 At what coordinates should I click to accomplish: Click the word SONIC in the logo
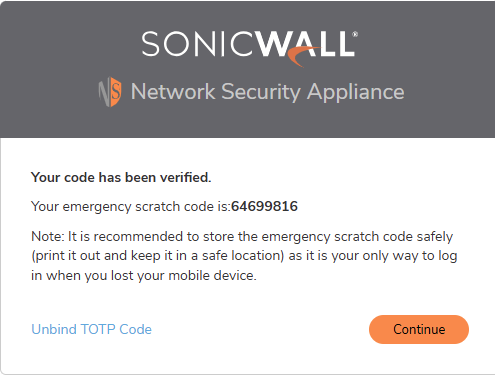tap(197, 44)
